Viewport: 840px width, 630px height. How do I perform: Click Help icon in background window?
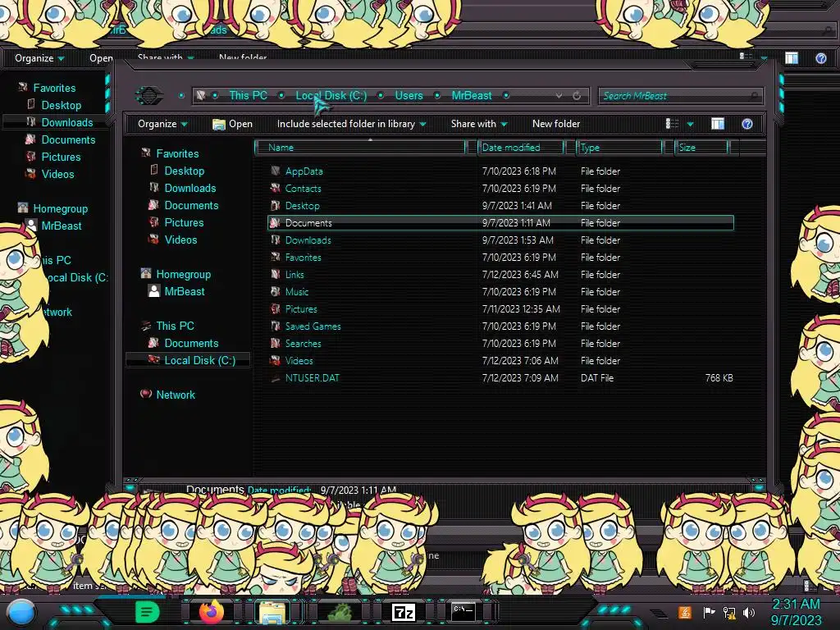(x=820, y=58)
